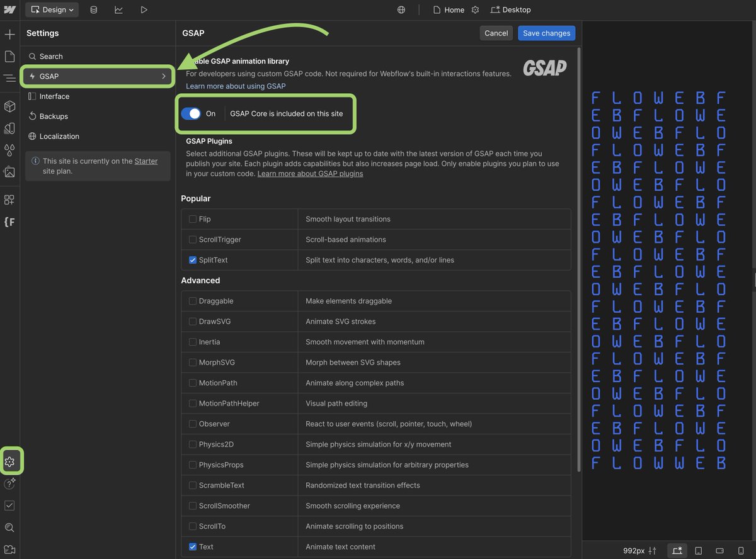Click the Cancel button
Image resolution: width=756 pixels, height=559 pixels.
[x=496, y=33]
